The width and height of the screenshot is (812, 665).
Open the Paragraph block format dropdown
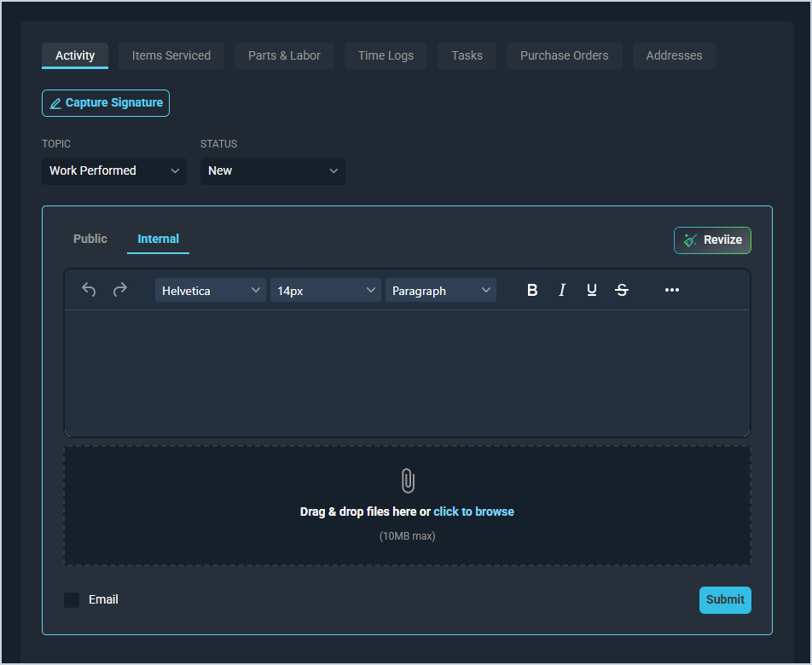(441, 291)
